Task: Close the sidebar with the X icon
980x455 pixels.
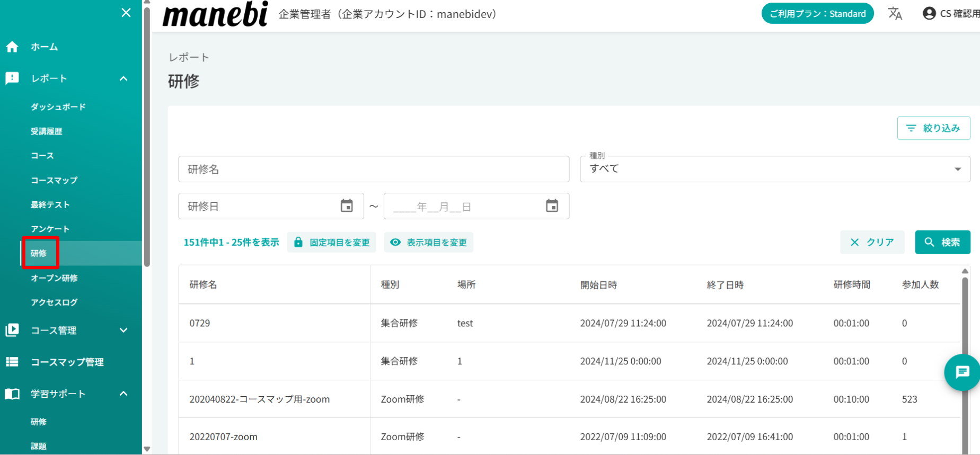Action: coord(126,13)
